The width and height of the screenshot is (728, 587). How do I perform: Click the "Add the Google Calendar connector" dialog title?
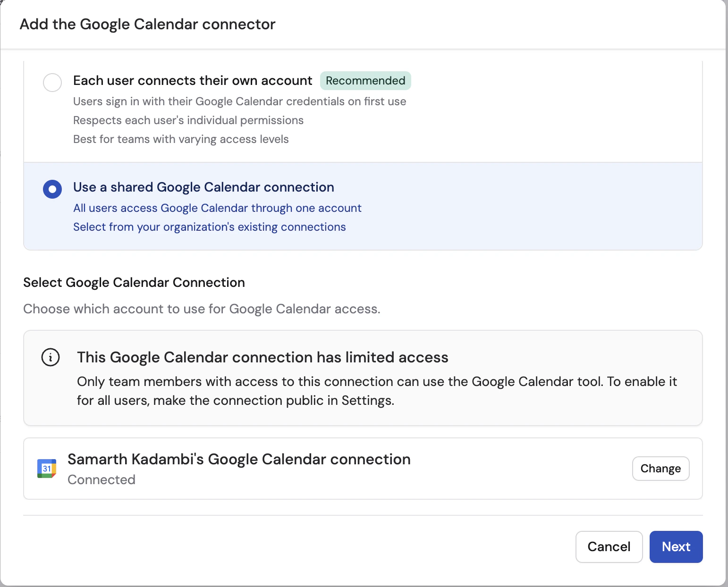pyautogui.click(x=147, y=24)
